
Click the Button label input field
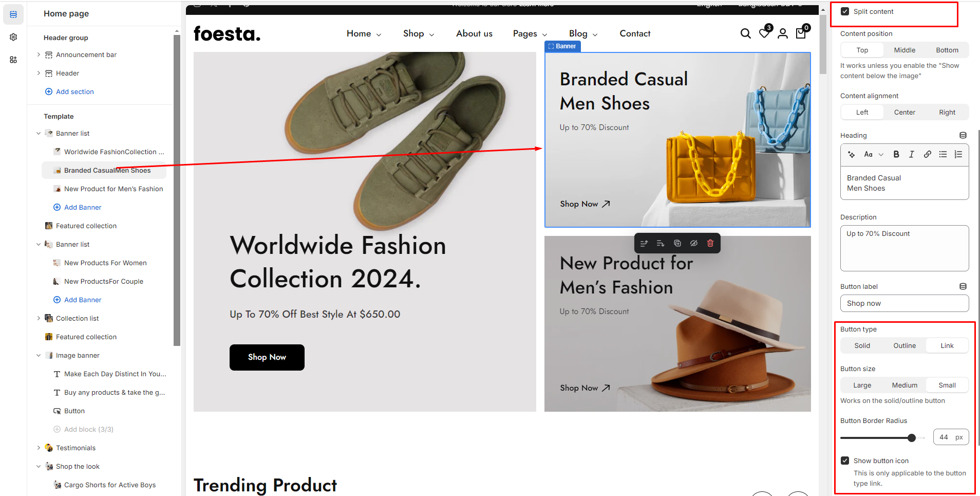(904, 303)
